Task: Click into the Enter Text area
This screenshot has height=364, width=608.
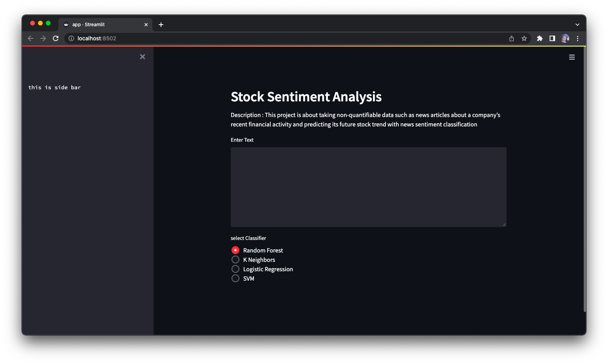Action: [x=369, y=187]
